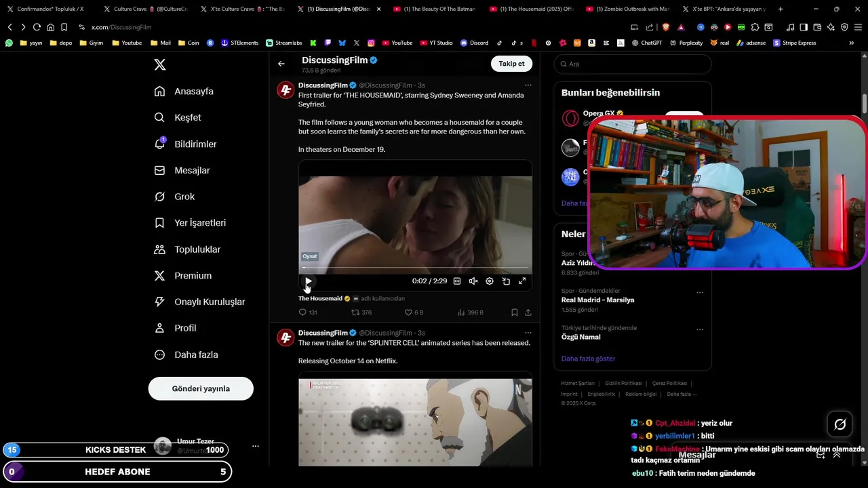This screenshot has width=868, height=488.
Task: Open video settings gear
Action: 490,281
